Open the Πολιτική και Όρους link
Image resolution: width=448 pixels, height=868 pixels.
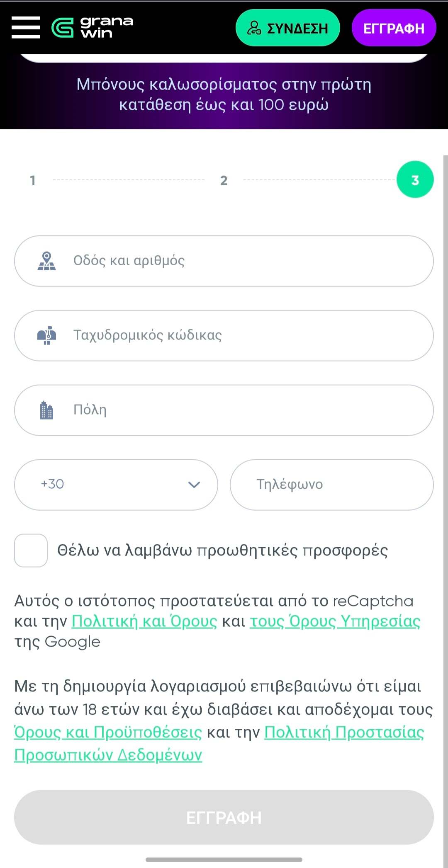click(x=144, y=621)
